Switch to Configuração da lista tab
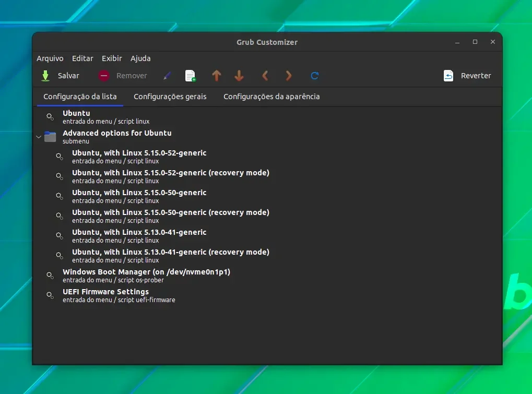532x394 pixels. (x=80, y=97)
